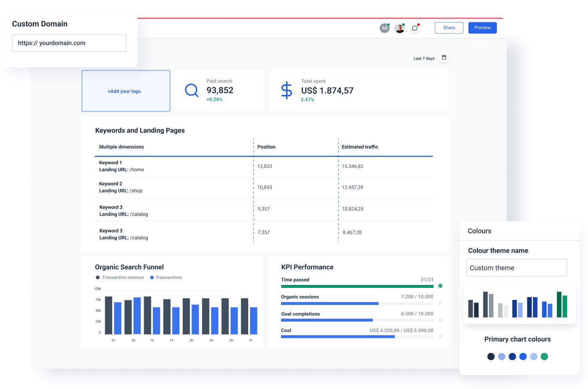Click the Organic sessions progress bar
Image resolution: width=588 pixels, height=389 pixels.
coord(357,303)
